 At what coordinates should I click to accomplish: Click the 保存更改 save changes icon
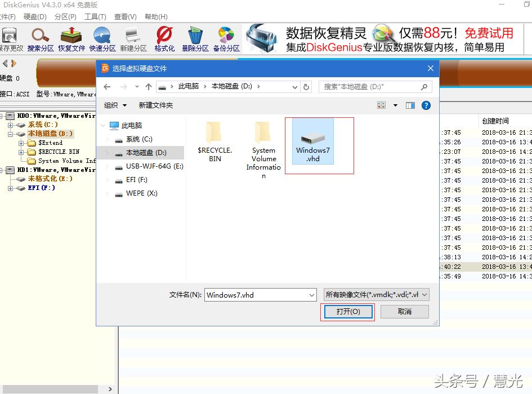[10, 38]
